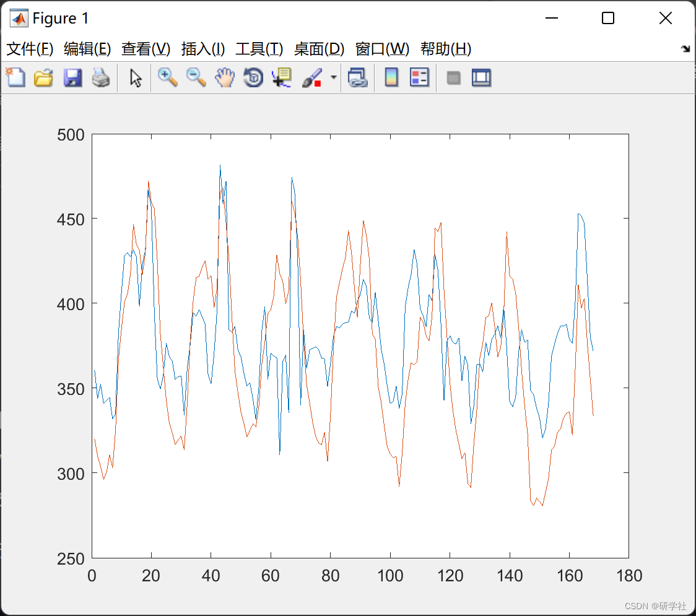Select the Rotate 3D tool

(x=253, y=77)
